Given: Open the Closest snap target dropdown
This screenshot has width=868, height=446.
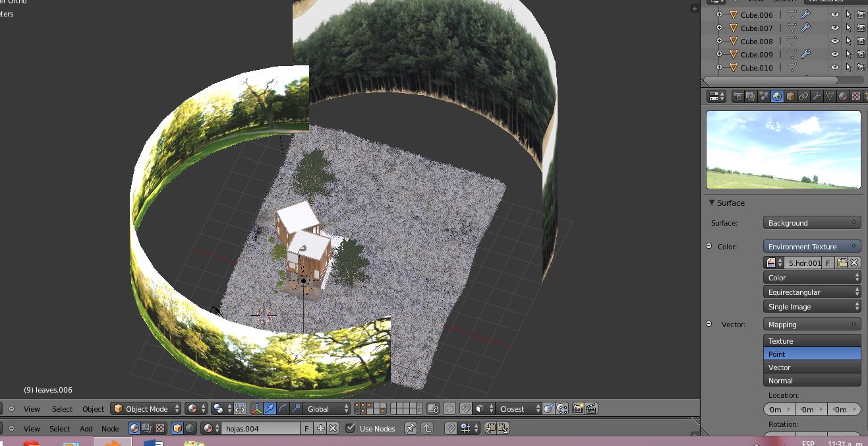Looking at the screenshot, I should click(x=519, y=408).
